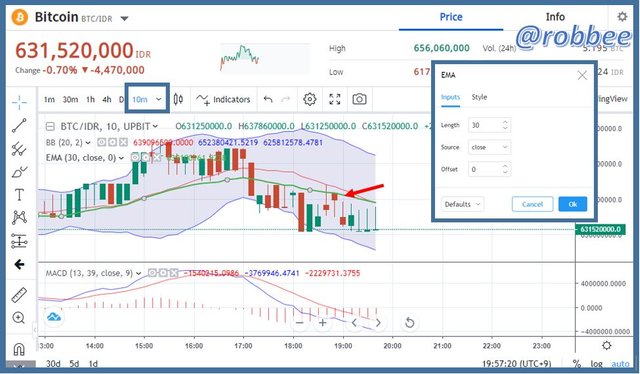Open the Bitcoin pair selector arrow
The height and width of the screenshot is (374, 640).
click(x=125, y=18)
